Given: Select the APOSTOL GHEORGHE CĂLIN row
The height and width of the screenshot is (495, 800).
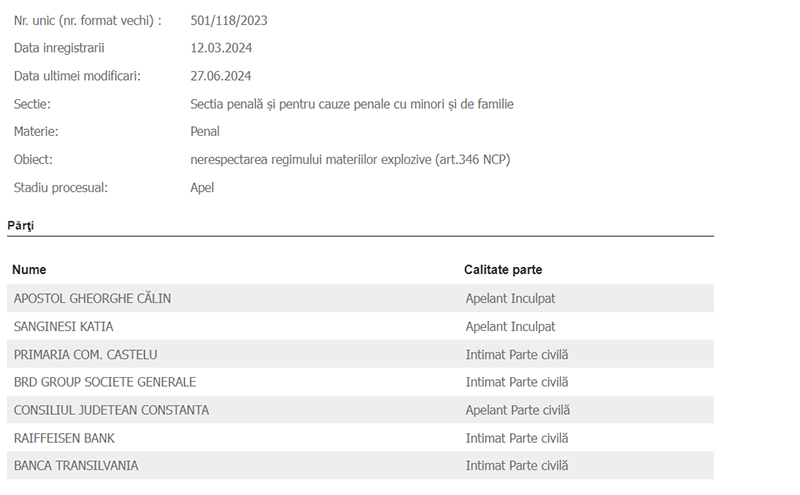Looking at the screenshot, I should (360, 298).
